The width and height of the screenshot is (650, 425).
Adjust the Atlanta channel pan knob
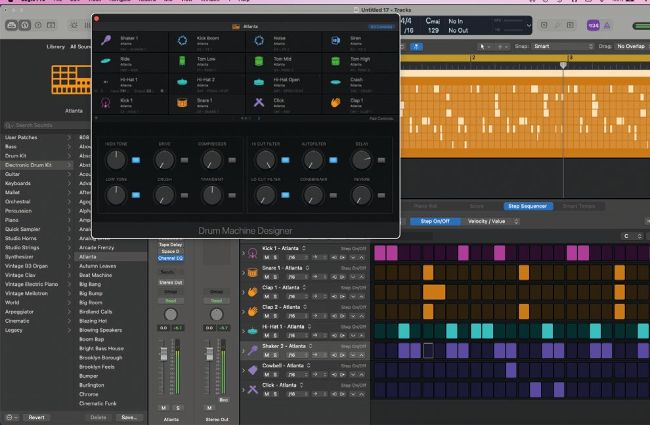click(170, 314)
